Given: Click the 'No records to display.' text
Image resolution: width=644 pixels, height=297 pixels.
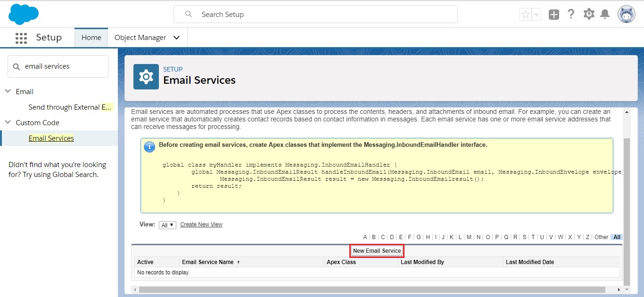Looking at the screenshot, I should (163, 273).
